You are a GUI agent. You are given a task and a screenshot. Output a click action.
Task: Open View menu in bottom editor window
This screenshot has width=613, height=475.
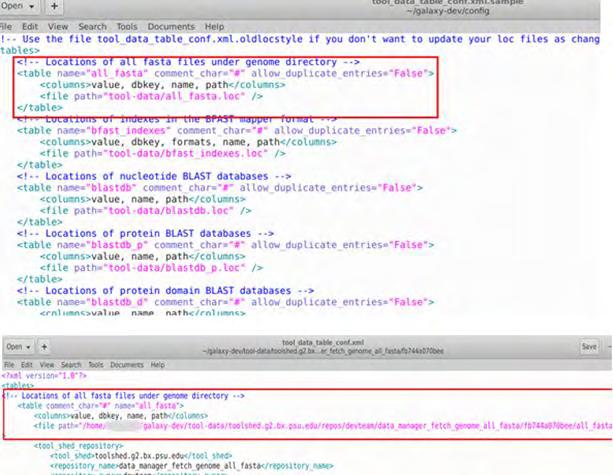click(x=47, y=365)
